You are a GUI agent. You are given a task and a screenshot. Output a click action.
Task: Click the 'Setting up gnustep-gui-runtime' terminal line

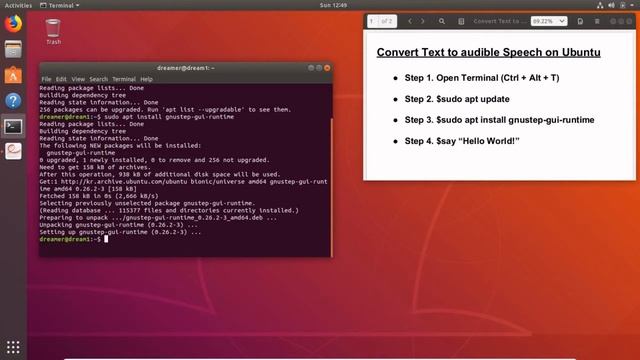[x=120, y=232]
